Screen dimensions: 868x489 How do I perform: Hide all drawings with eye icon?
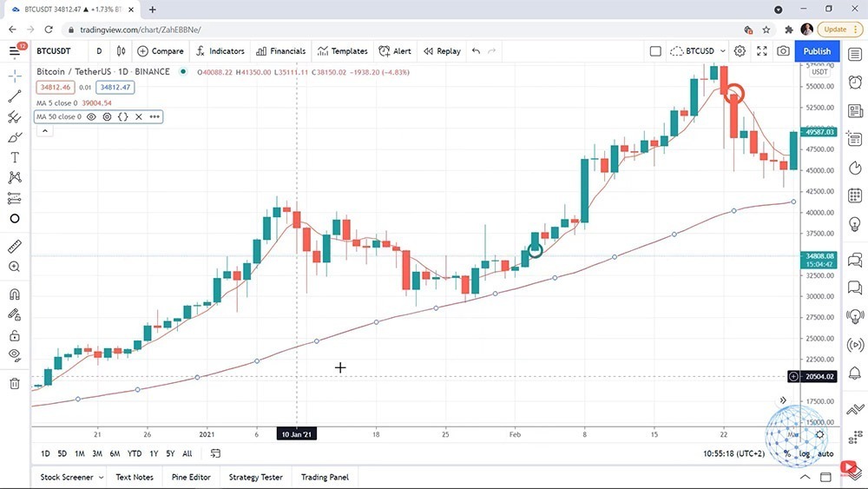pos(15,355)
